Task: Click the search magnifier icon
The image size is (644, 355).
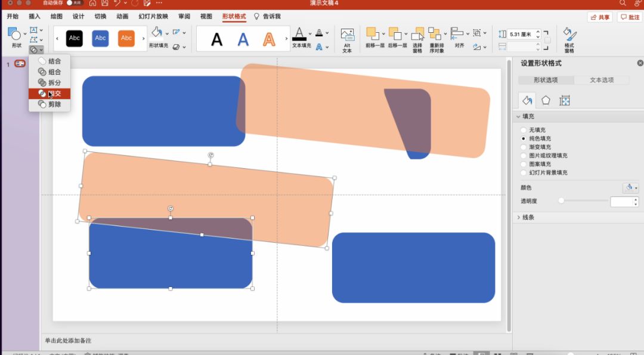Action: 623,3
